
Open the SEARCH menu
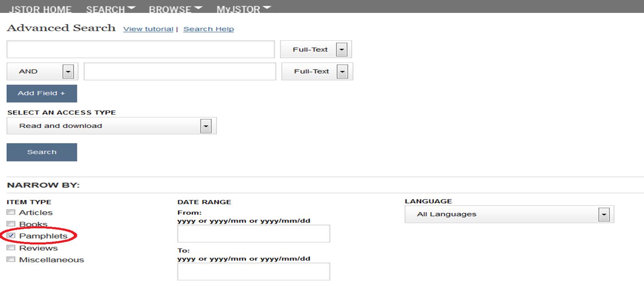pyautogui.click(x=111, y=9)
